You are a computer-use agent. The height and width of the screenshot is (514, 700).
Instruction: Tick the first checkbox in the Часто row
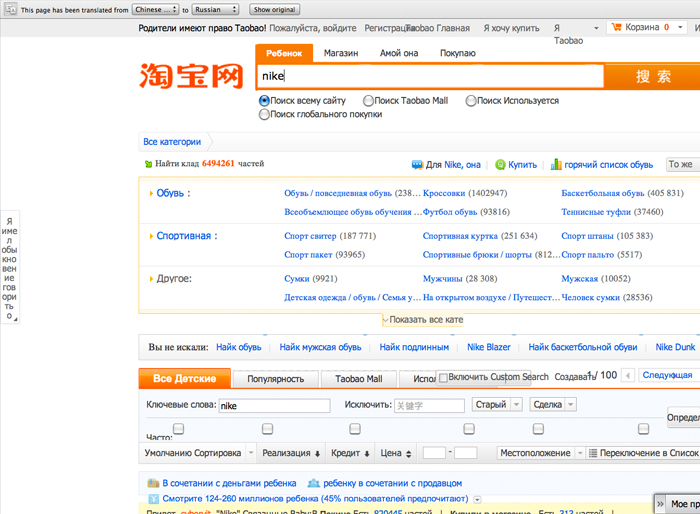click(179, 429)
